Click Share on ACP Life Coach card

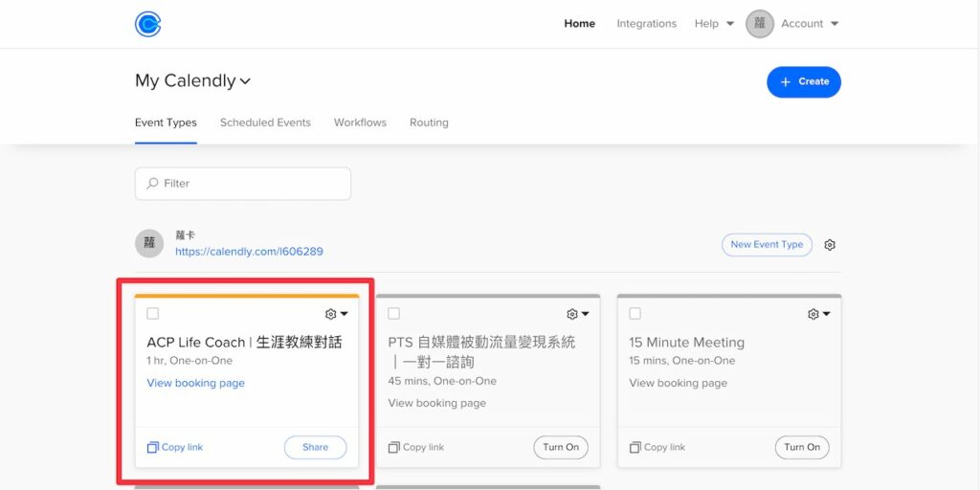[x=315, y=448]
